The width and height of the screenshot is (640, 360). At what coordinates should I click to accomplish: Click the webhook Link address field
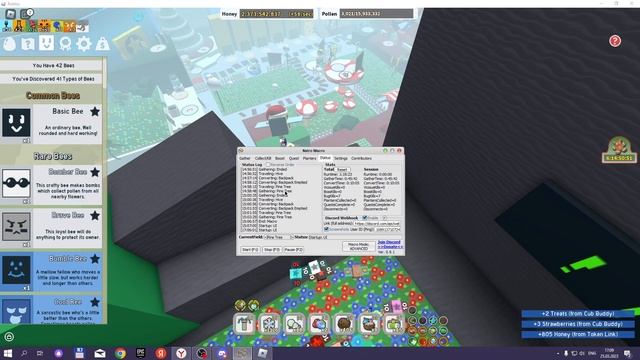pyautogui.click(x=377, y=223)
